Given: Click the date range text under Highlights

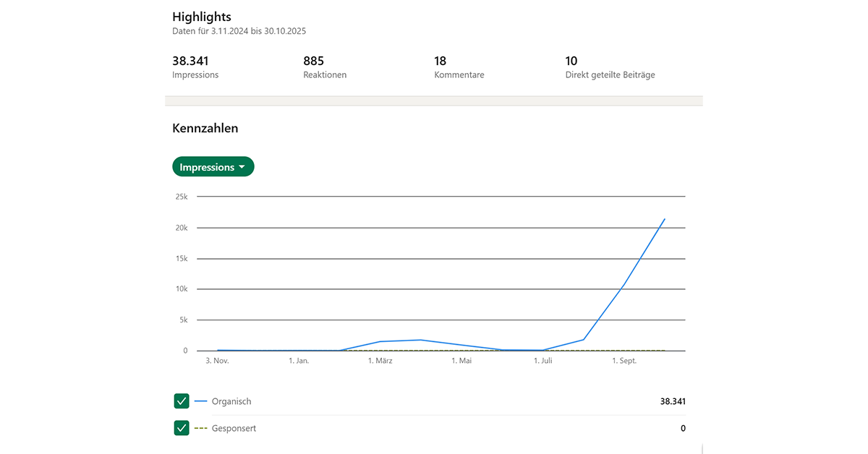Looking at the screenshot, I should [x=244, y=31].
